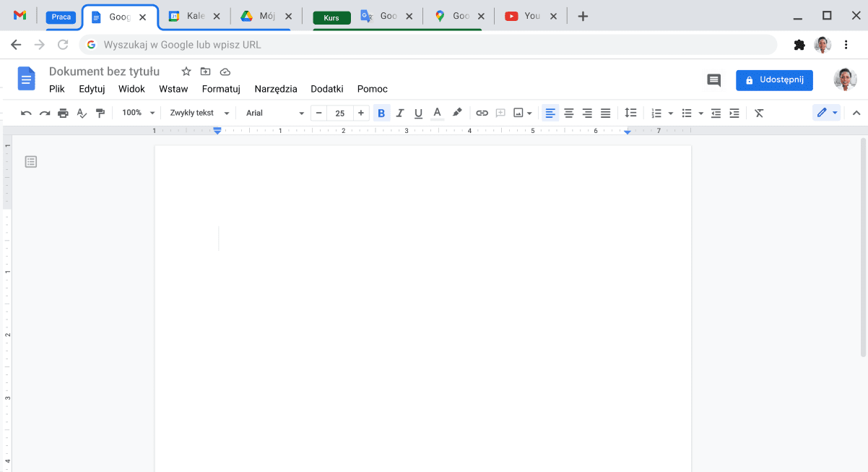Decrease indent of the paragraph
The width and height of the screenshot is (868, 472).
(716, 113)
